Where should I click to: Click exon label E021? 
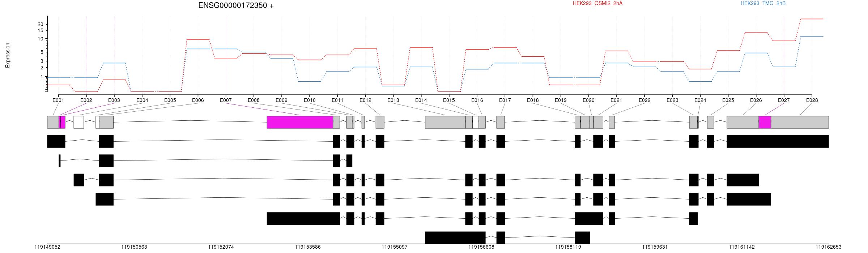click(x=616, y=100)
